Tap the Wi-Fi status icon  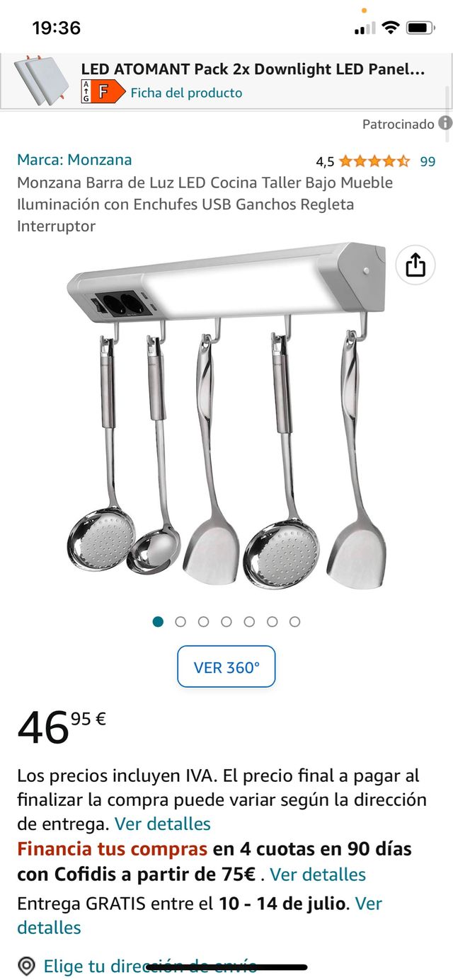pos(390,28)
